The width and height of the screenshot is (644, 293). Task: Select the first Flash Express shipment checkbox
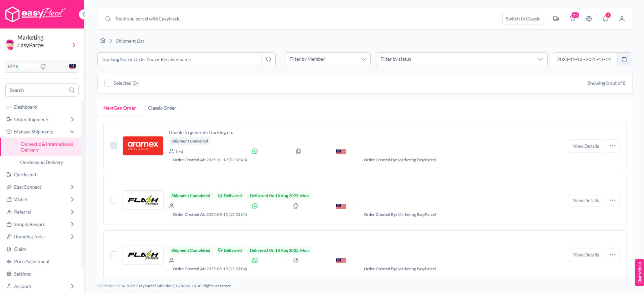114,200
